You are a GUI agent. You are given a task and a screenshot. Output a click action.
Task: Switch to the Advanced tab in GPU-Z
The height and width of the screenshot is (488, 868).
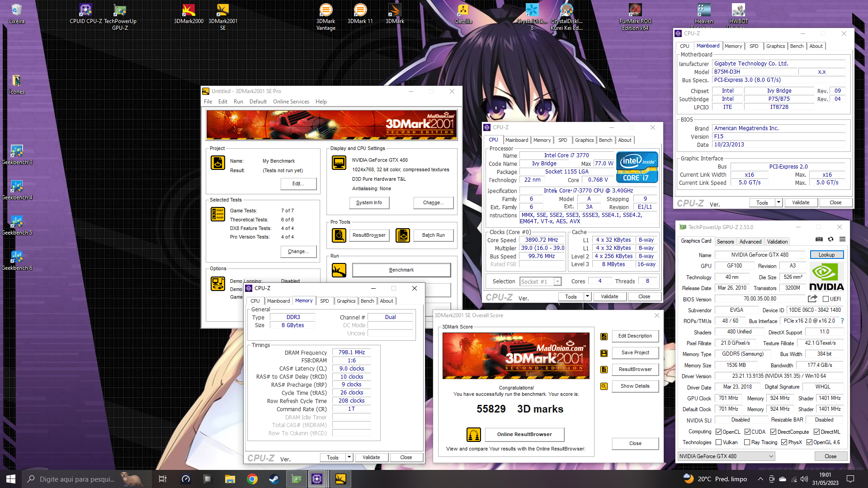pyautogui.click(x=750, y=242)
